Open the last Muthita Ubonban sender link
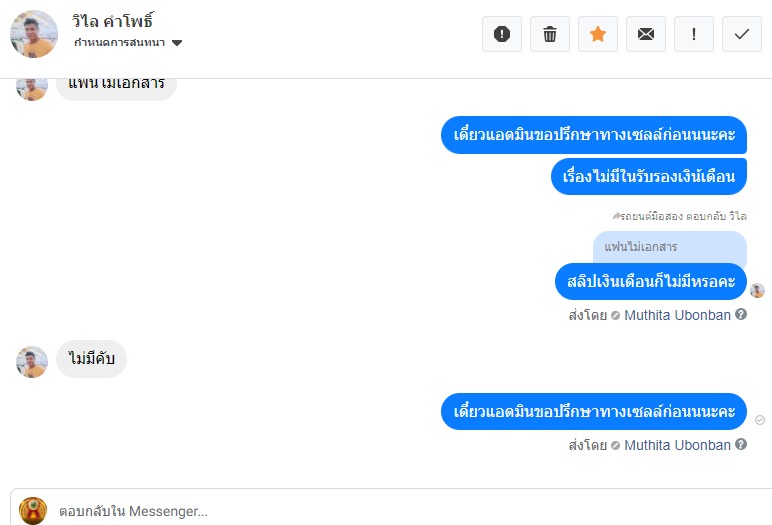This screenshot has height=525, width=772. [677, 445]
